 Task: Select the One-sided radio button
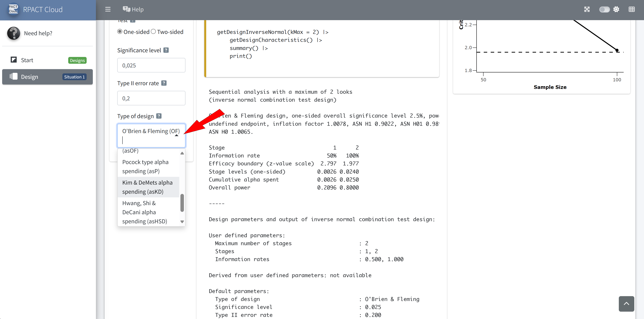(120, 32)
